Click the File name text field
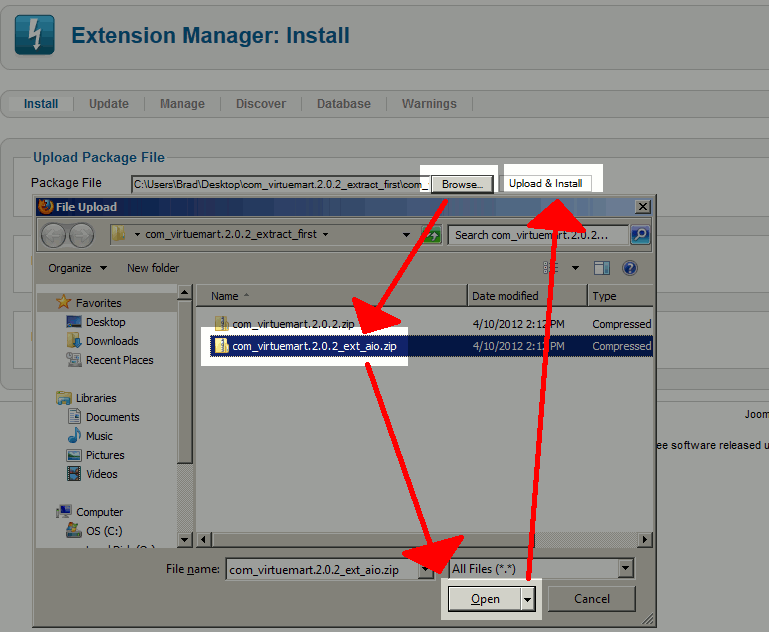 pyautogui.click(x=323, y=570)
